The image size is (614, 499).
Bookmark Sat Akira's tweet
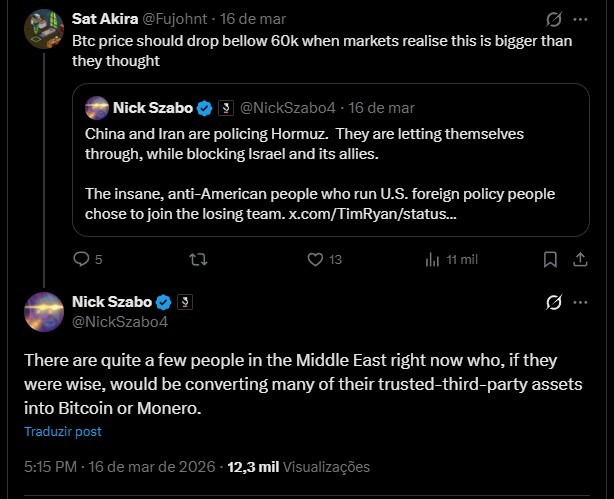tap(550, 259)
